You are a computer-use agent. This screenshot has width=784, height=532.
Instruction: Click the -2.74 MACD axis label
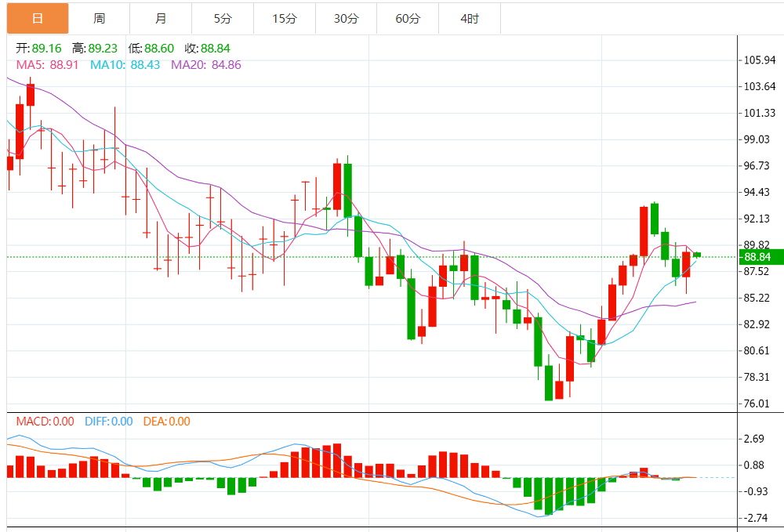tap(756, 518)
